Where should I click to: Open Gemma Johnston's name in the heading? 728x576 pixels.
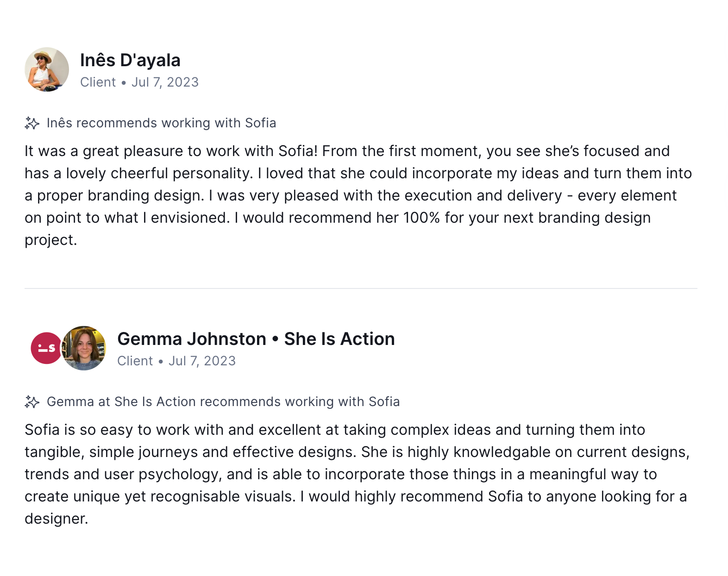click(192, 339)
